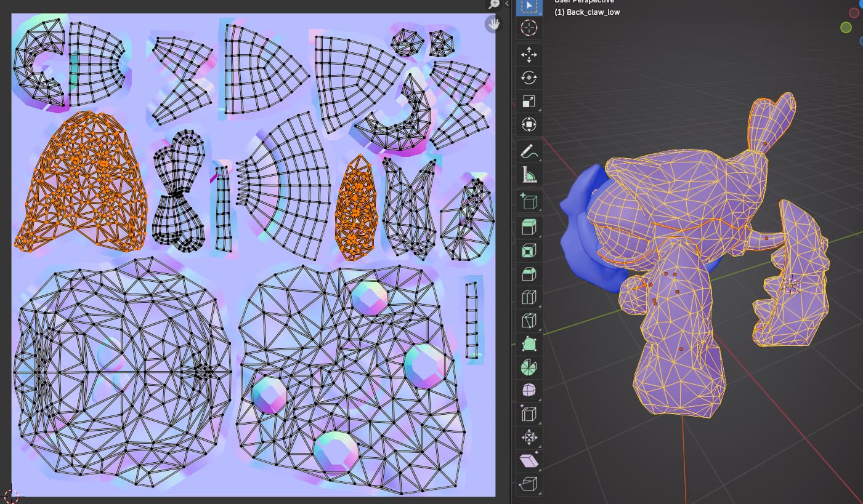Choose the Rotate tool

529,78
